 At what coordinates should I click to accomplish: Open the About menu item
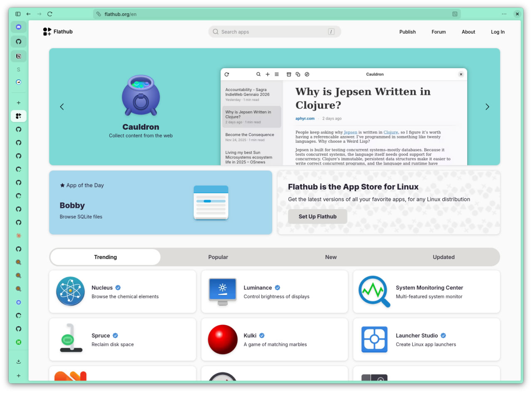point(468,32)
